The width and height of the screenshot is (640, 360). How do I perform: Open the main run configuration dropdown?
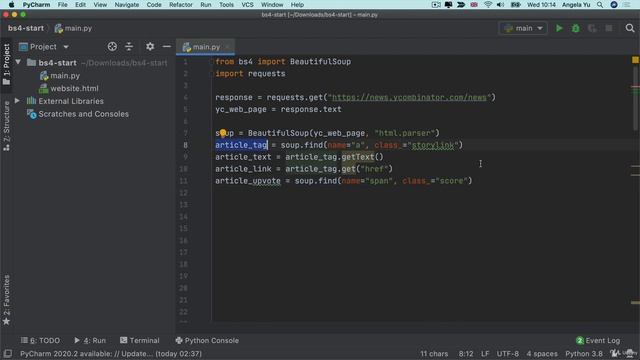click(523, 28)
